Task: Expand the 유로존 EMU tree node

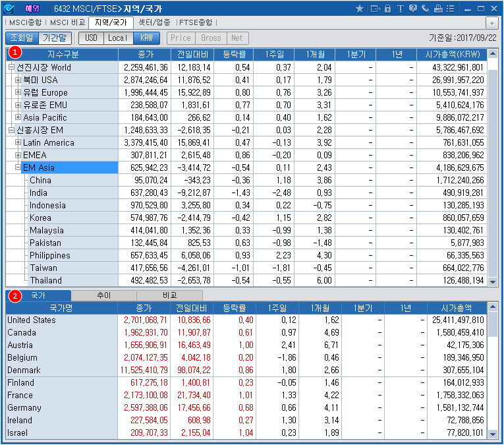Action: coord(18,105)
